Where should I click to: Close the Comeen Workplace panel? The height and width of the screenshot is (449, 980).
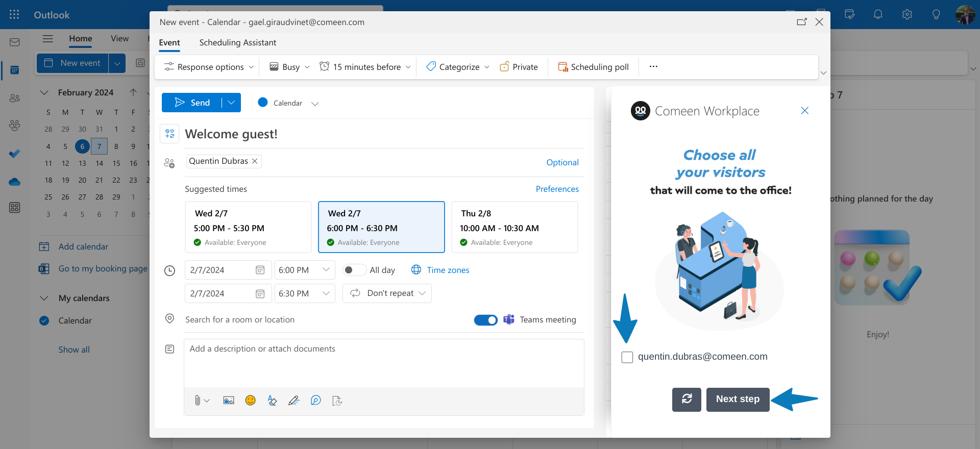point(805,111)
